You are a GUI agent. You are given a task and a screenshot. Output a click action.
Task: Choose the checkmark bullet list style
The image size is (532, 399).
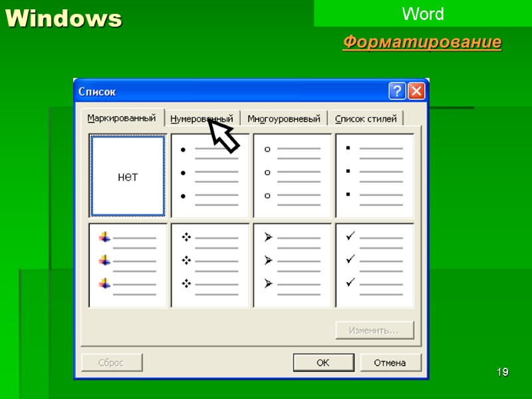[374, 265]
